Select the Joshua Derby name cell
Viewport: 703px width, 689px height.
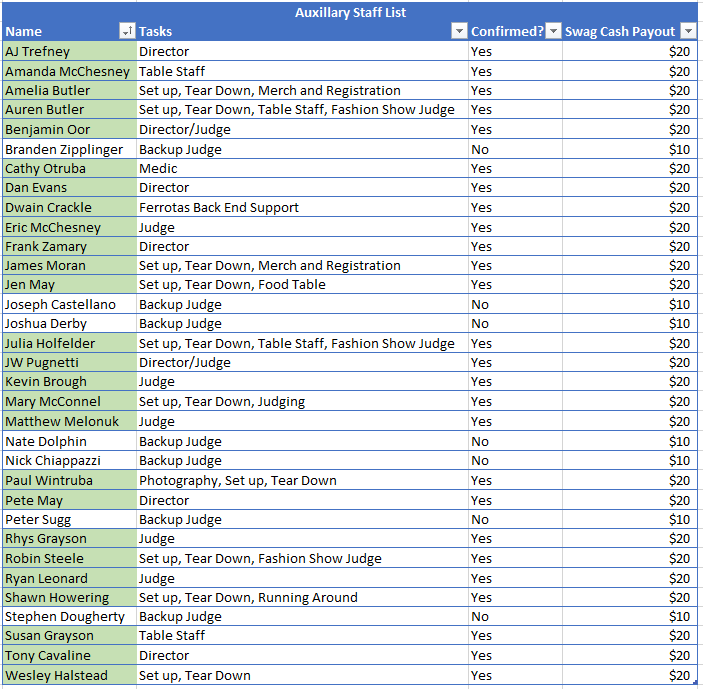click(x=69, y=323)
